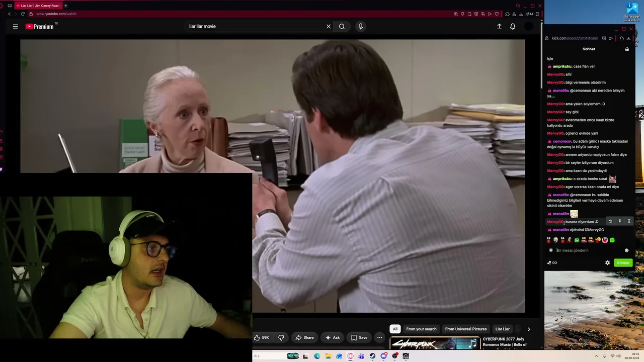This screenshot has width=644, height=362.
Task: Open Steam from the taskbar
Action: tap(372, 356)
